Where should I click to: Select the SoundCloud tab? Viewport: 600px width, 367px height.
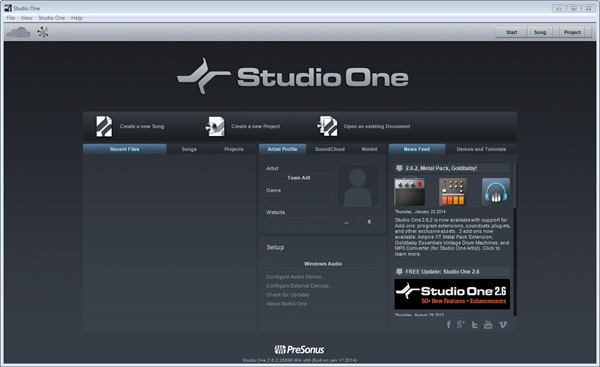330,149
